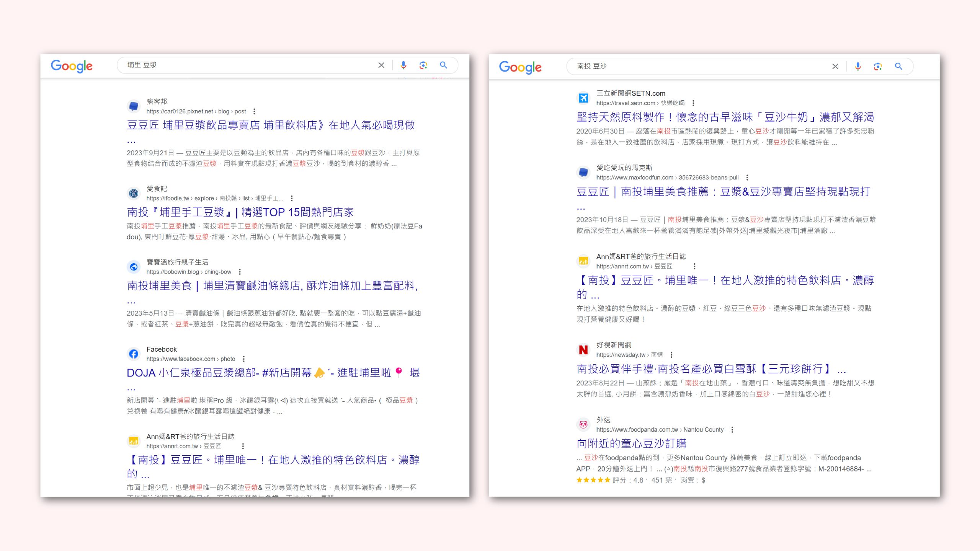The width and height of the screenshot is (980, 551).
Task: Click the www.foodpanda.com.tw › Nantou County URL
Action: (x=660, y=430)
